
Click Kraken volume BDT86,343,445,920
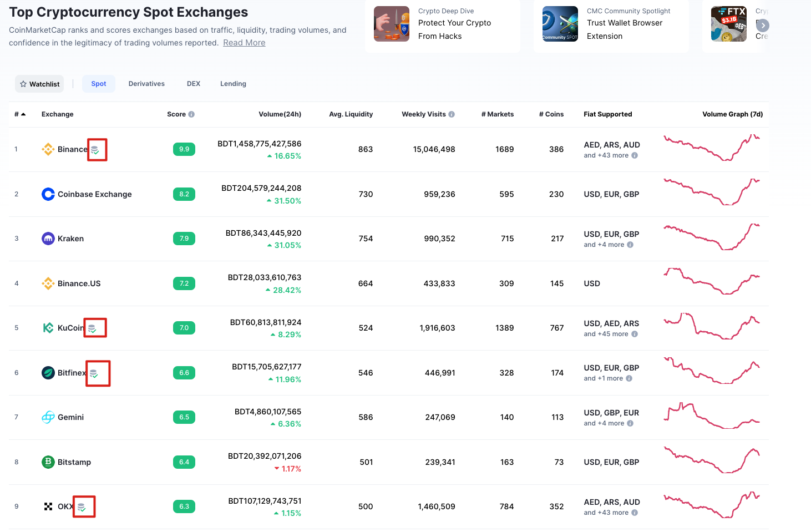click(x=263, y=233)
